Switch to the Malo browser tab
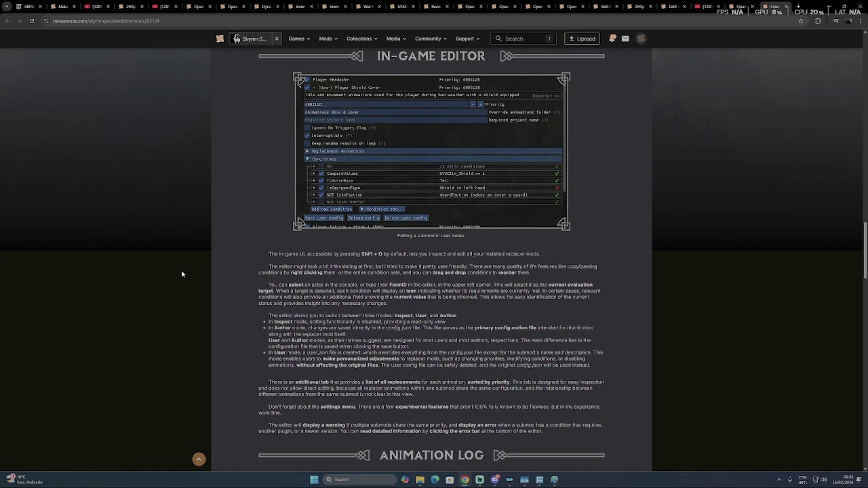This screenshot has height=488, width=868. pyautogui.click(x=62, y=7)
